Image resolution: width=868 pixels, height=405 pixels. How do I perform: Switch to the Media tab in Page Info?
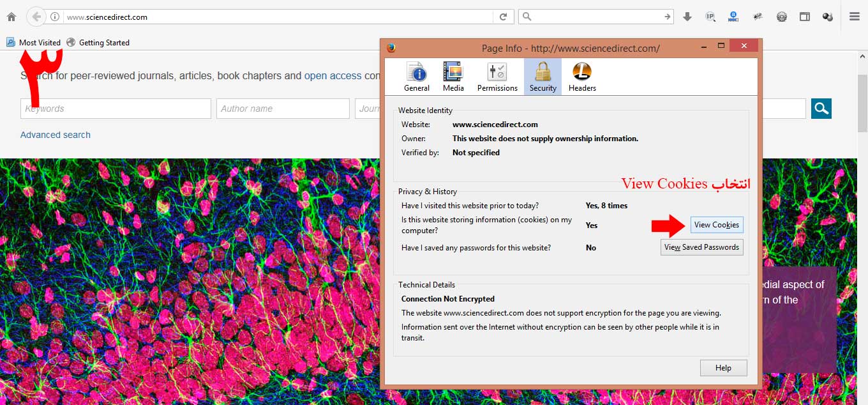453,77
